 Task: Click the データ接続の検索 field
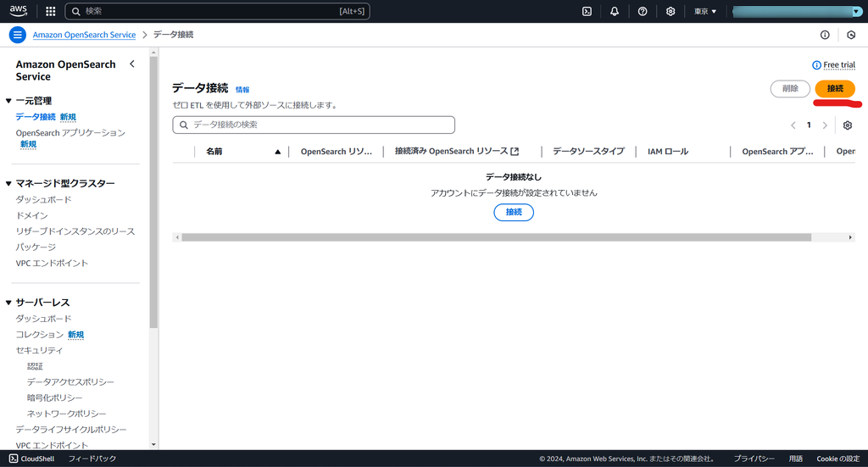point(314,125)
